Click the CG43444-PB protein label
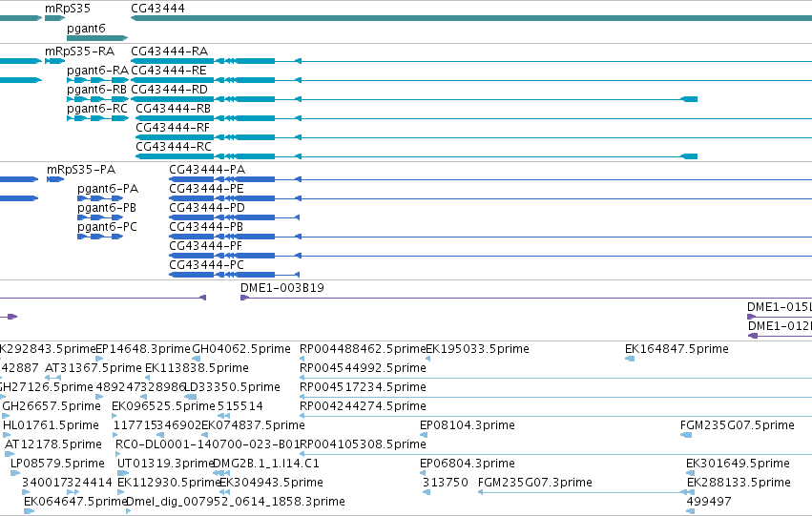The image size is (812, 516). click(206, 227)
